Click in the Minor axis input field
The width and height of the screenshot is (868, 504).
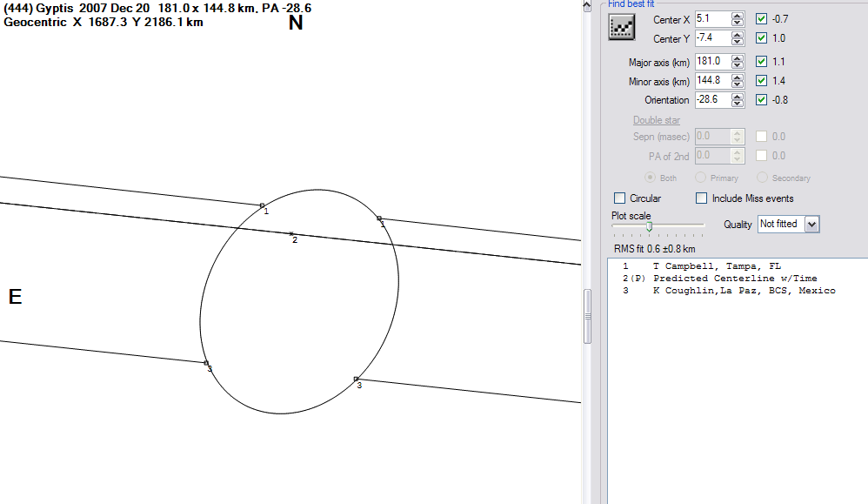[713, 81]
